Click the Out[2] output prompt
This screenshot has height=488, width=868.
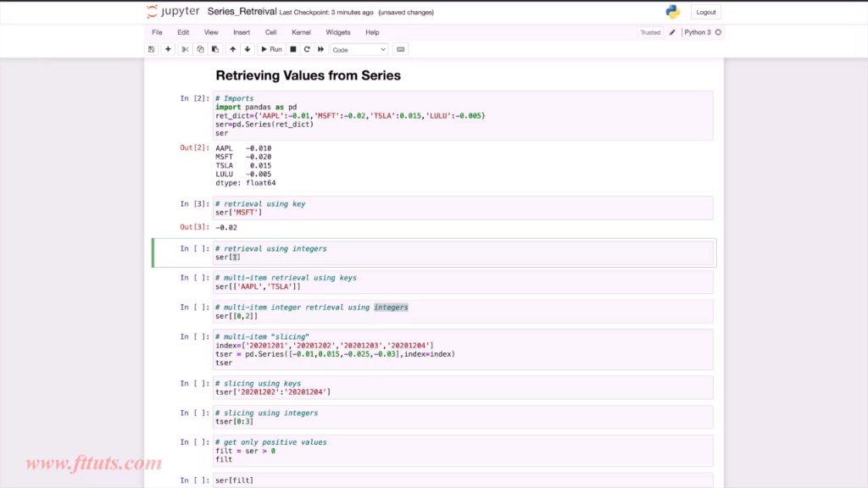pyautogui.click(x=194, y=147)
